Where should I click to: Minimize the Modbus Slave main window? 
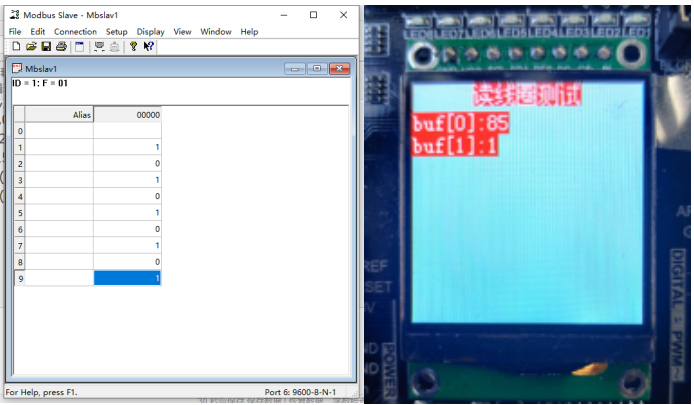click(284, 15)
